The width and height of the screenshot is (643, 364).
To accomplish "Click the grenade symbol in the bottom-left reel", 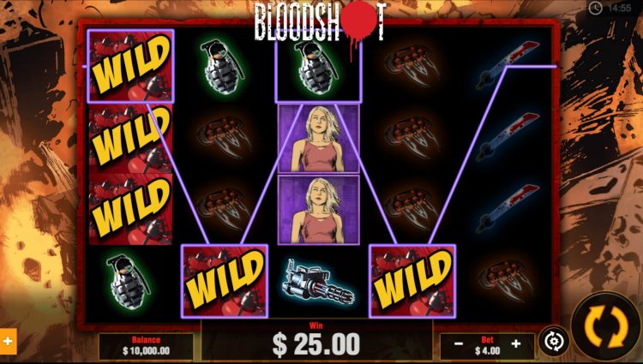I will coord(128,281).
